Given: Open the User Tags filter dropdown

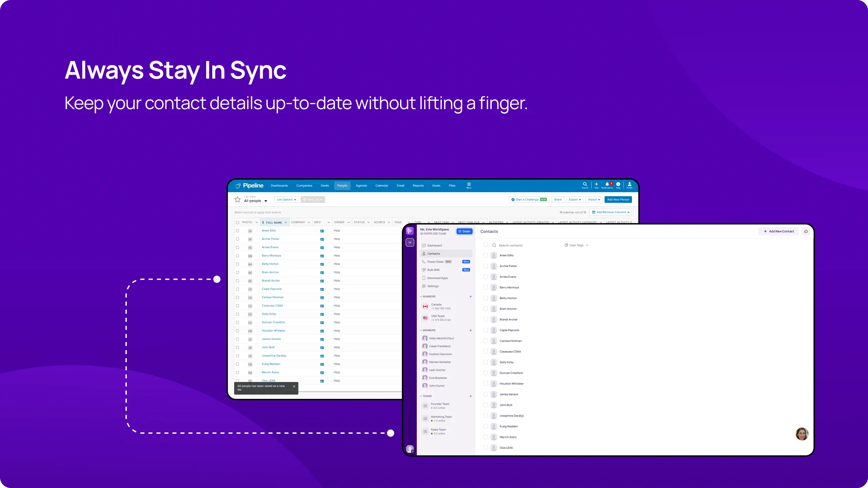Looking at the screenshot, I should click(x=576, y=245).
